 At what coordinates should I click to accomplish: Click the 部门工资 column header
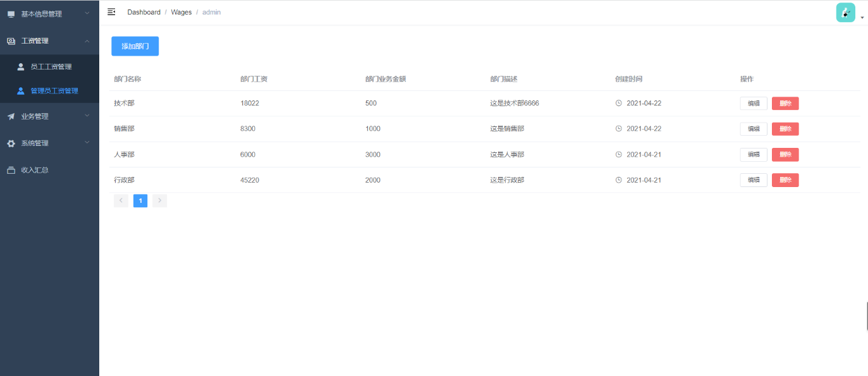pos(254,79)
